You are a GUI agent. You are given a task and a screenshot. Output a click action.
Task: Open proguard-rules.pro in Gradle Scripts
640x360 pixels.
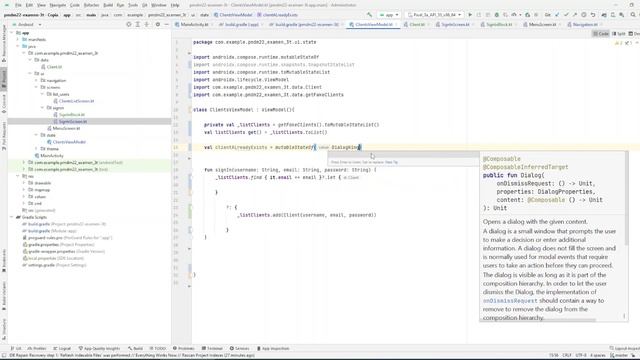[x=67, y=238]
